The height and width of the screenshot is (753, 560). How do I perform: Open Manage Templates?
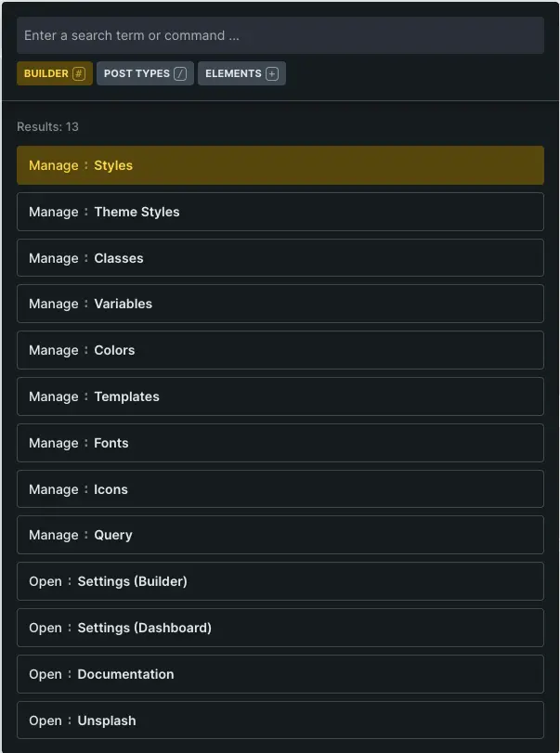280,396
